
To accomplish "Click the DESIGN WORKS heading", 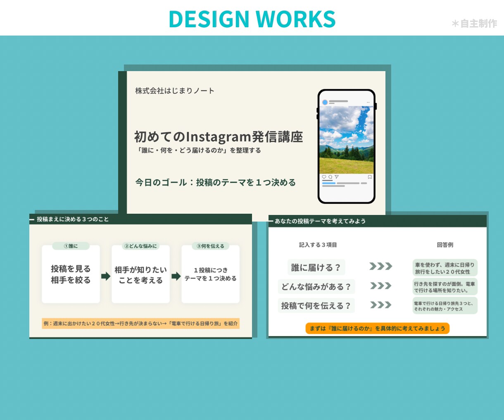I will pos(252,19).
